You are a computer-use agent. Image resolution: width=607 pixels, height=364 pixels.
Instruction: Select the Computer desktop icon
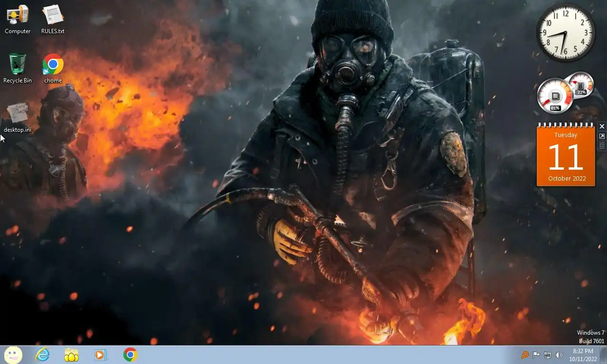[x=18, y=20]
